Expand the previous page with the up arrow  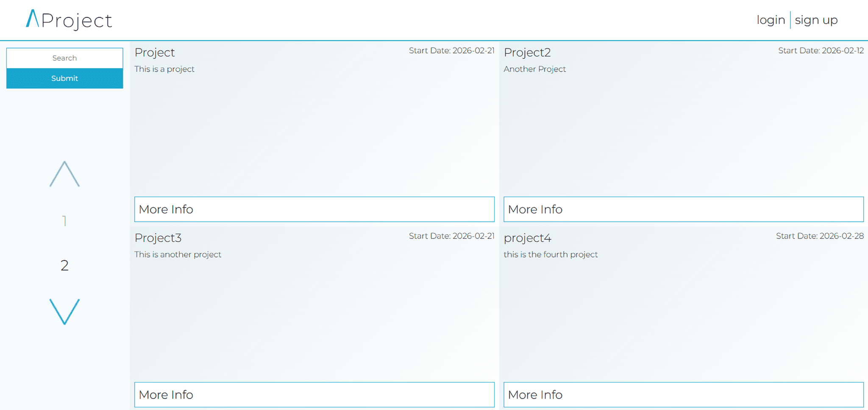(64, 174)
